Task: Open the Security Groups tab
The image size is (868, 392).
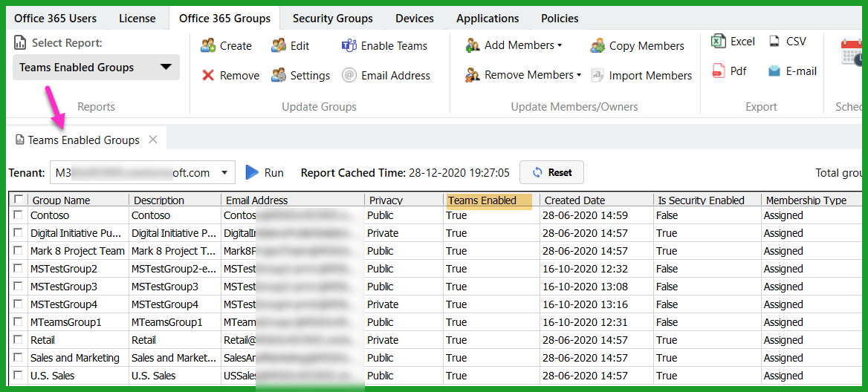Action: 333,19
